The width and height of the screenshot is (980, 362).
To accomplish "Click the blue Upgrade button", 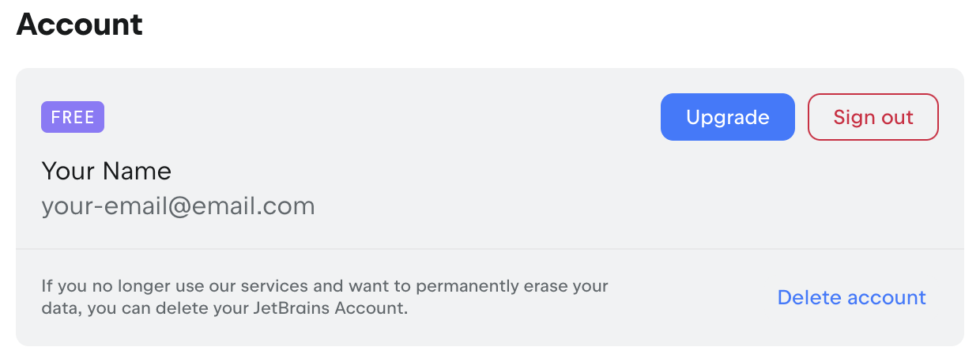I will (727, 117).
